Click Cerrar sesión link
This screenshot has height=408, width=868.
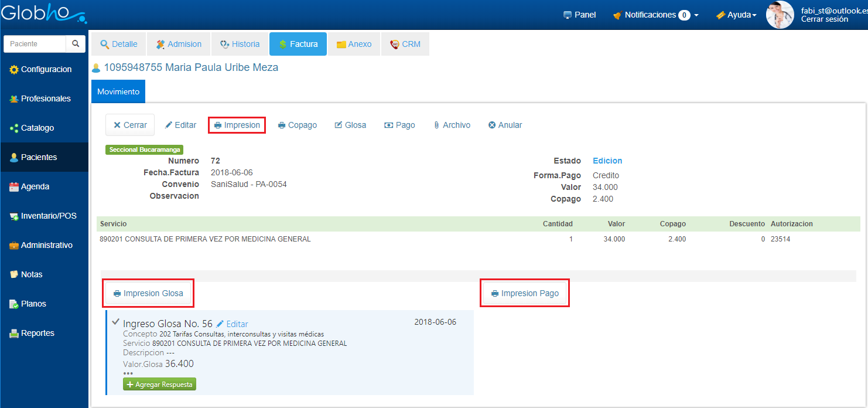(x=824, y=19)
